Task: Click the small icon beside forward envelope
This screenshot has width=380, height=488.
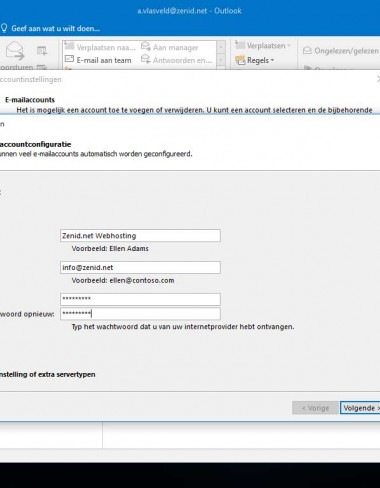Action: coord(42,50)
